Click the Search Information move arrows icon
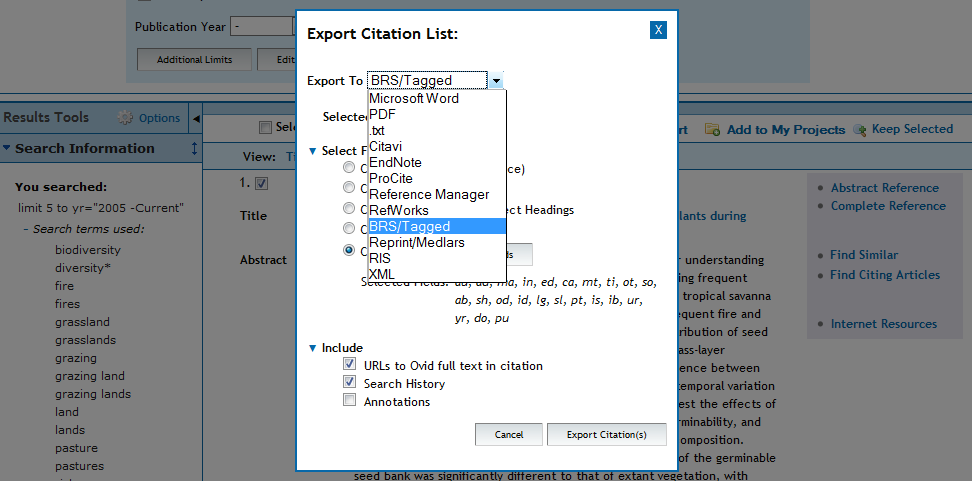 point(194,149)
